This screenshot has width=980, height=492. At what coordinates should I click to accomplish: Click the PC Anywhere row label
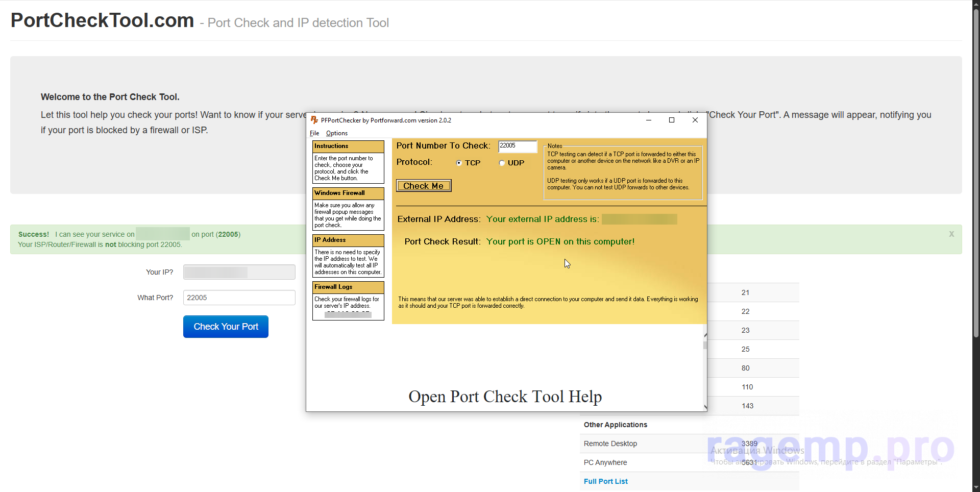[x=605, y=462]
